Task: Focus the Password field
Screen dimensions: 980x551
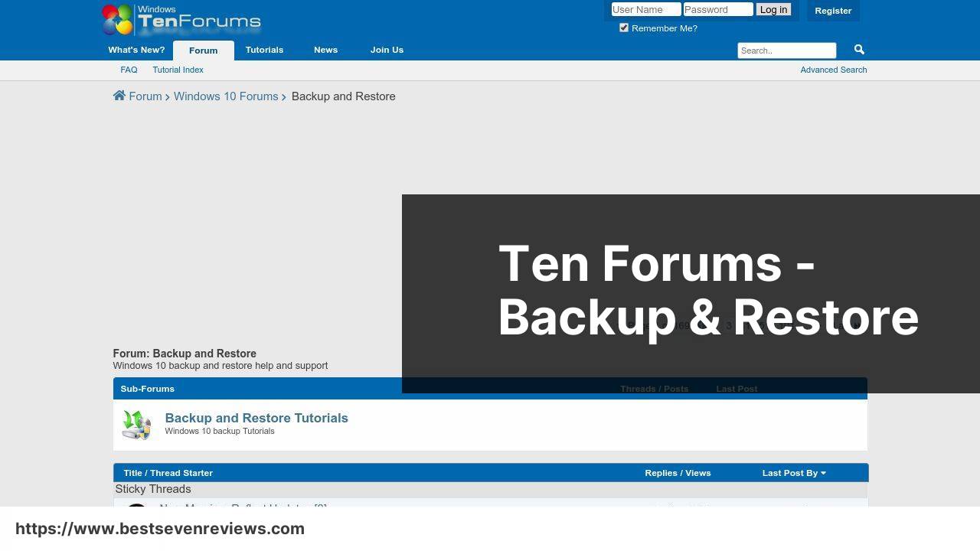Action: click(718, 9)
